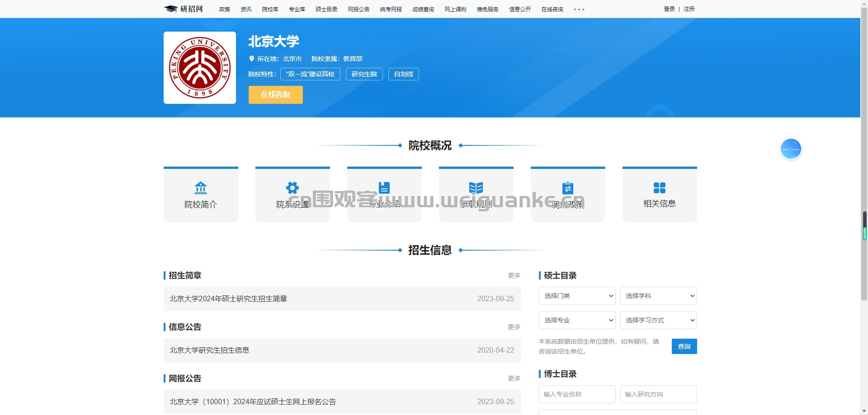The width and height of the screenshot is (868, 415).
Task: Click the 硕士目录 sidebar heading
Action: pyautogui.click(x=560, y=275)
